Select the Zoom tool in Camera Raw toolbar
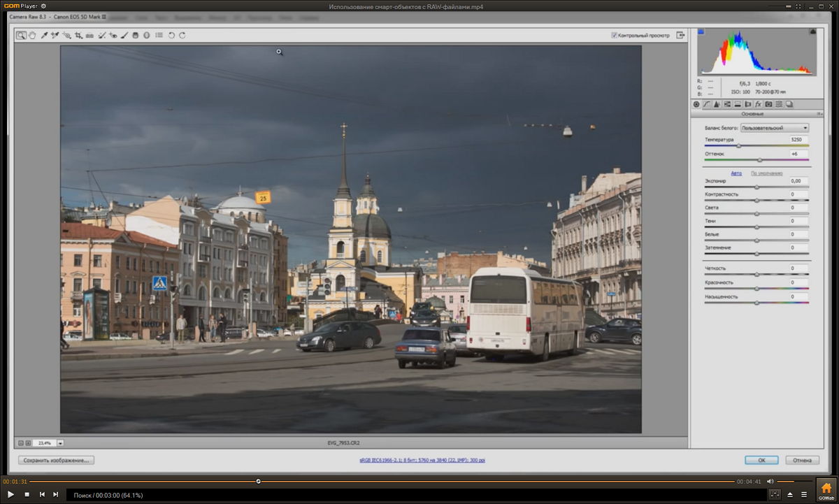Viewport: 839px width, 504px height. click(21, 35)
